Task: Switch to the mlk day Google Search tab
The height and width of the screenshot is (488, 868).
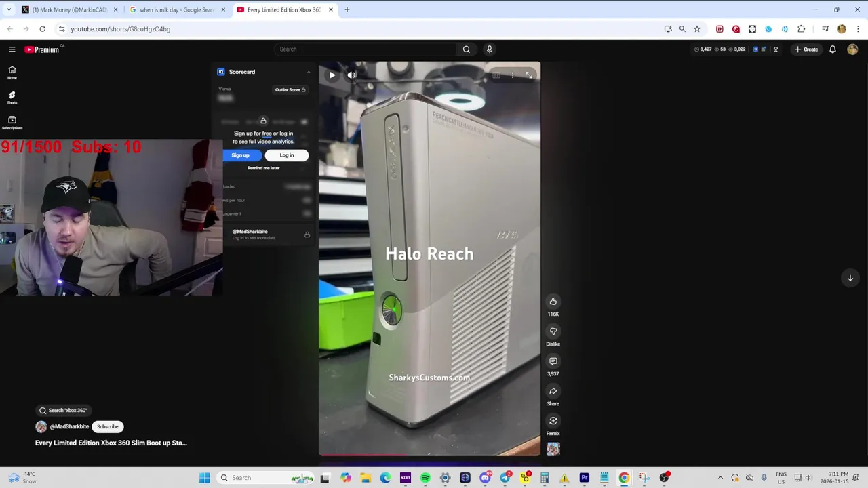Action: [x=177, y=9]
